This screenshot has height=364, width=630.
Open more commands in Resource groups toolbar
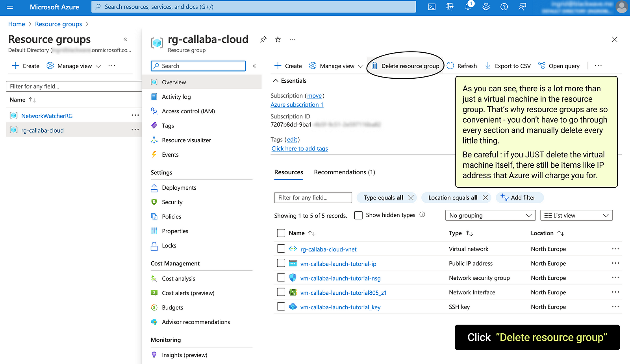112,66
